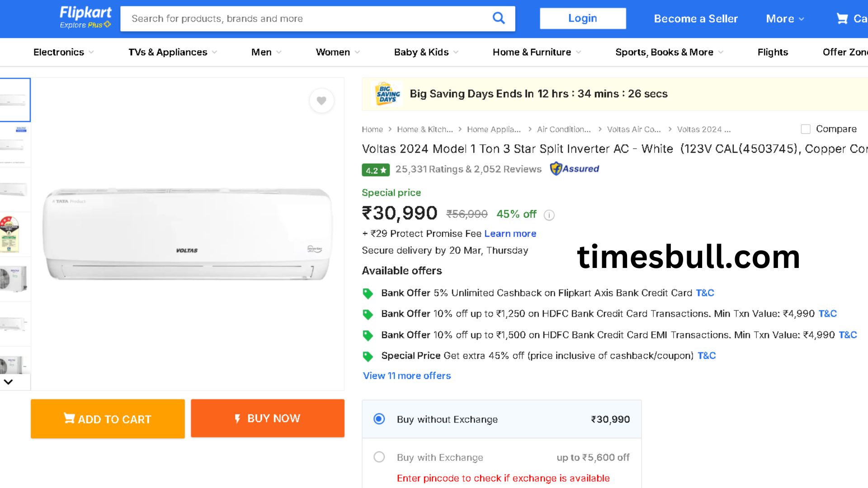The height and width of the screenshot is (488, 868).
Task: Click the Big Saving Days countdown text
Action: click(x=538, y=94)
